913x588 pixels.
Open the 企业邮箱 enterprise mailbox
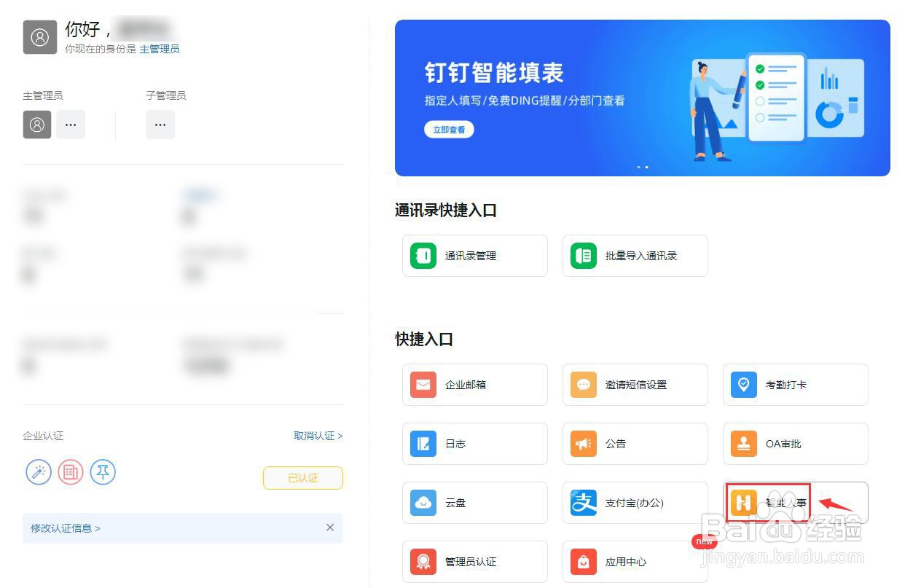[x=474, y=385]
